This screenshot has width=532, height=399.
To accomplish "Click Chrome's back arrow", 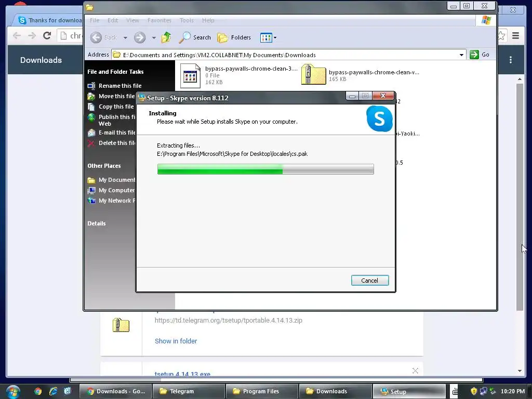I will pos(17,35).
